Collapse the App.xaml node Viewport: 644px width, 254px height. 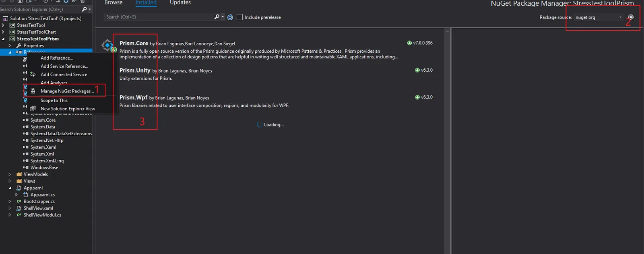tap(10, 188)
